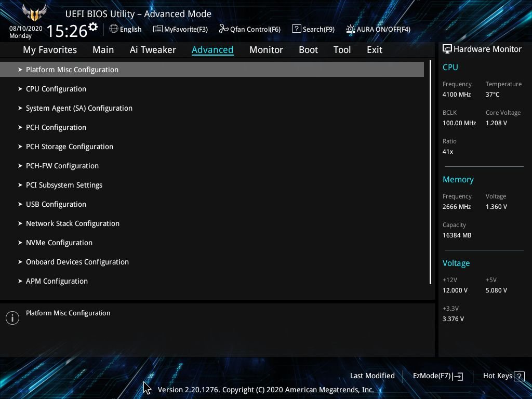Click memory voltage value 1.360 V
Image resolution: width=532 pixels, height=399 pixels.
496,207
